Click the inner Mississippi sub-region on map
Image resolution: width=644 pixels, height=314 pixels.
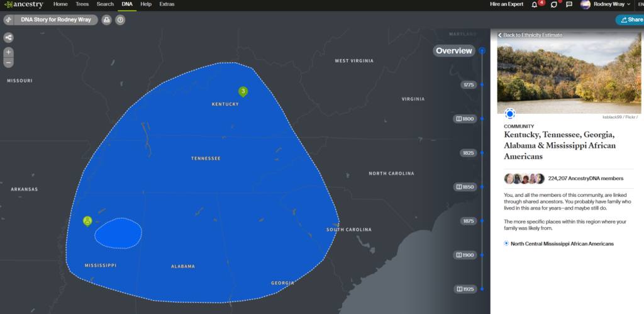118,233
